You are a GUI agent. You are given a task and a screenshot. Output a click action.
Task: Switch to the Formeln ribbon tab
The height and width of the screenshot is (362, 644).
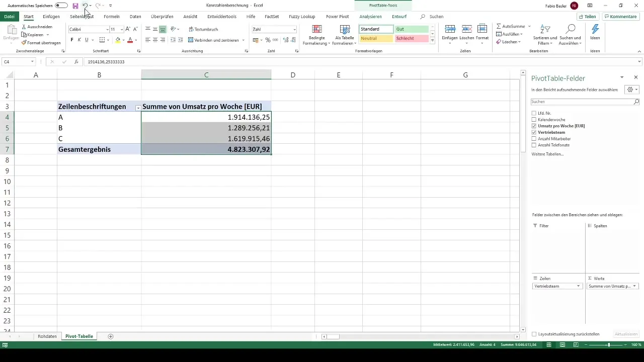pos(112,17)
